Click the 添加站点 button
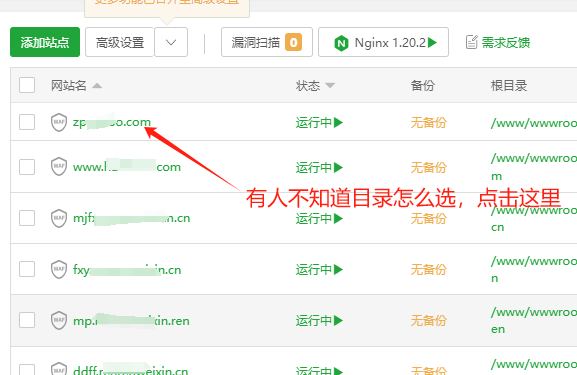 45,42
